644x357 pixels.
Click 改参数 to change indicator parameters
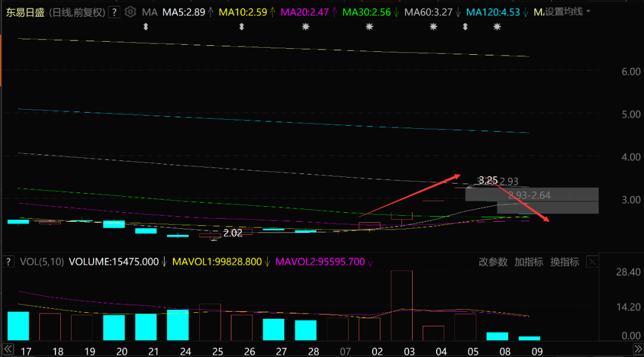pyautogui.click(x=493, y=262)
